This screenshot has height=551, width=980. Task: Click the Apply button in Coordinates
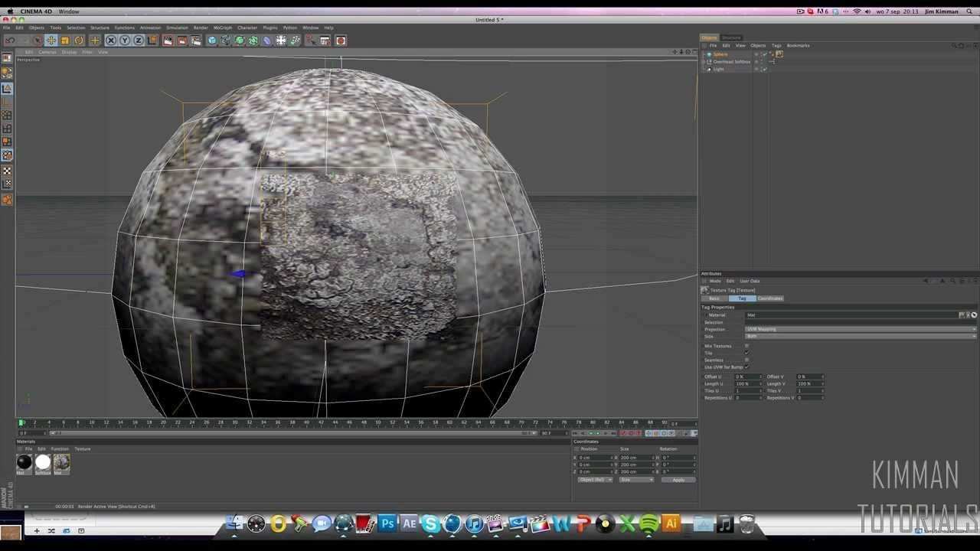coord(678,480)
